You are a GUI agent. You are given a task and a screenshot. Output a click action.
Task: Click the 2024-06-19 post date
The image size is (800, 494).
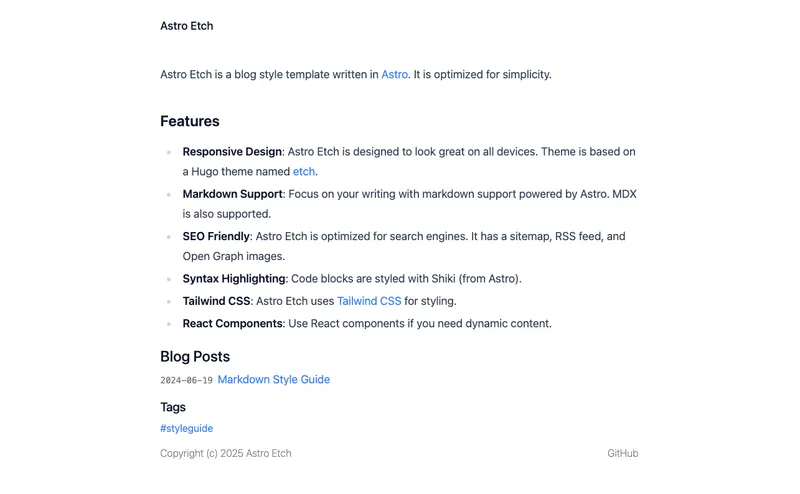tap(186, 381)
